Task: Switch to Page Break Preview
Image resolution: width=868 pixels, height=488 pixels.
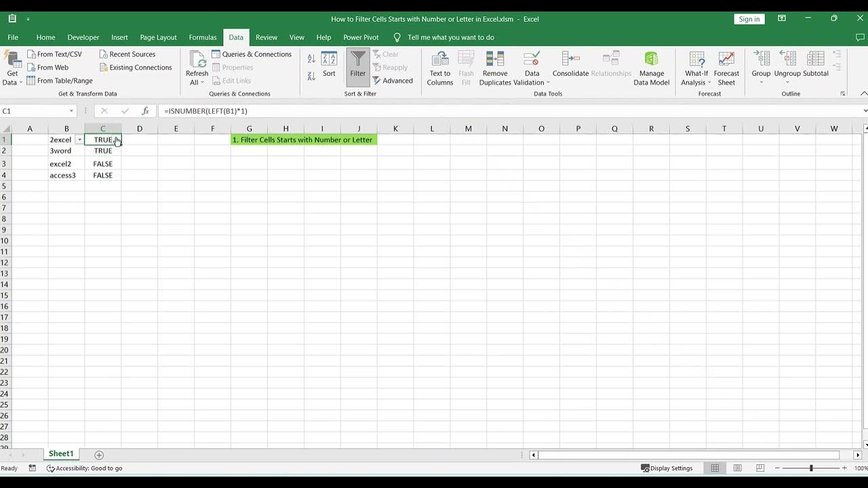Action: [x=759, y=468]
